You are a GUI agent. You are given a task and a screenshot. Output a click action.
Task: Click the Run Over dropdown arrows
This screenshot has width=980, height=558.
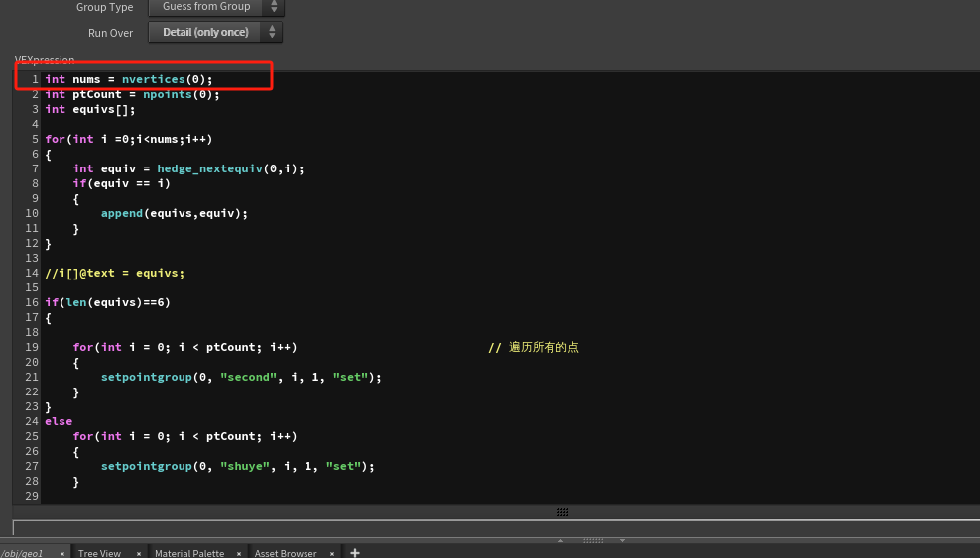[x=273, y=33]
